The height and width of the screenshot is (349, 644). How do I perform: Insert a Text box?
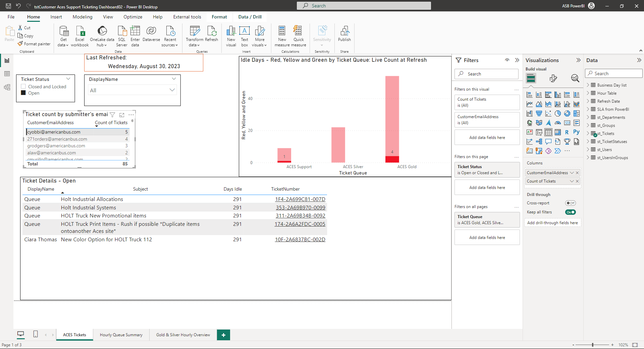pos(245,36)
